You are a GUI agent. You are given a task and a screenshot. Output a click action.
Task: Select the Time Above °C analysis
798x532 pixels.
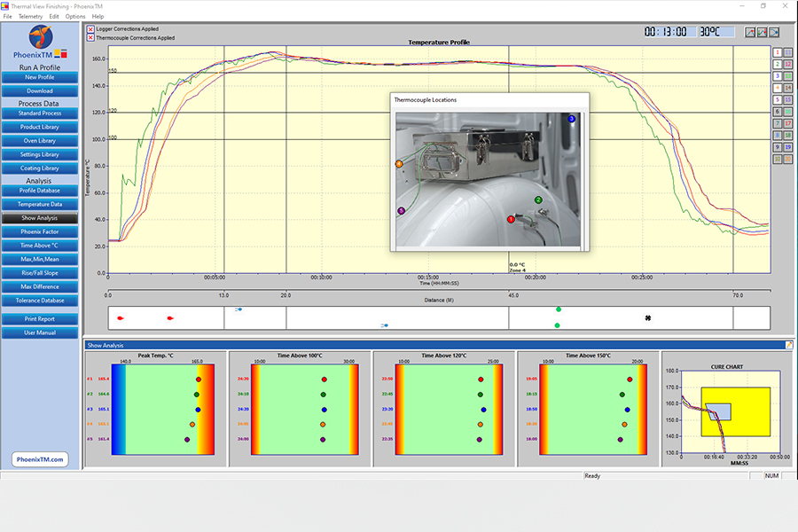(40, 246)
